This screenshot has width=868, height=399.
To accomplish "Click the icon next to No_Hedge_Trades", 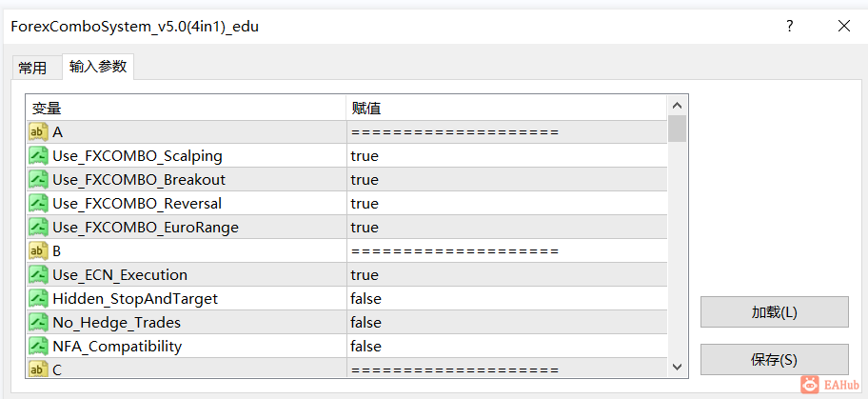I will point(38,323).
